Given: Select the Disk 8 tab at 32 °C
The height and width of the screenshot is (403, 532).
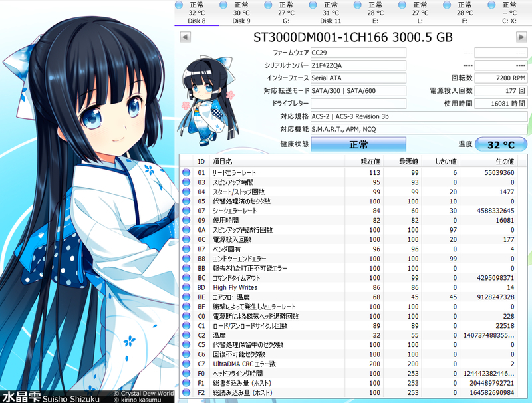Looking at the screenshot, I should coord(197,13).
